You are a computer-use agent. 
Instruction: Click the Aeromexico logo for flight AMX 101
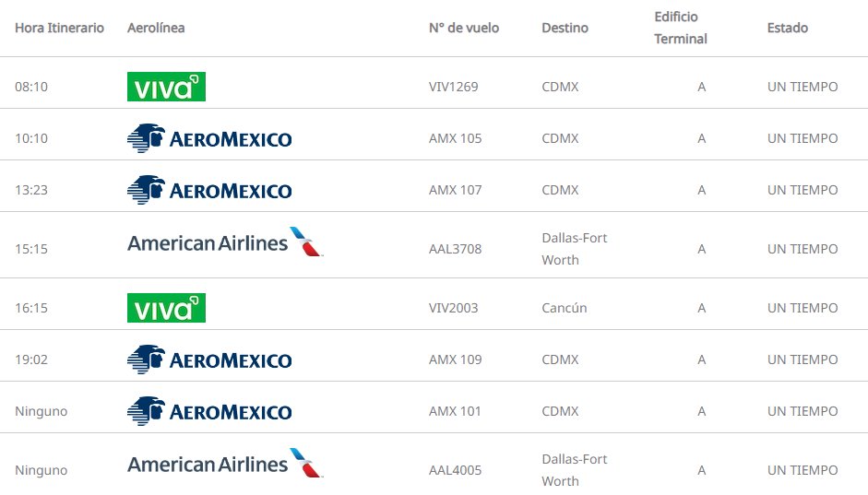[x=209, y=411]
